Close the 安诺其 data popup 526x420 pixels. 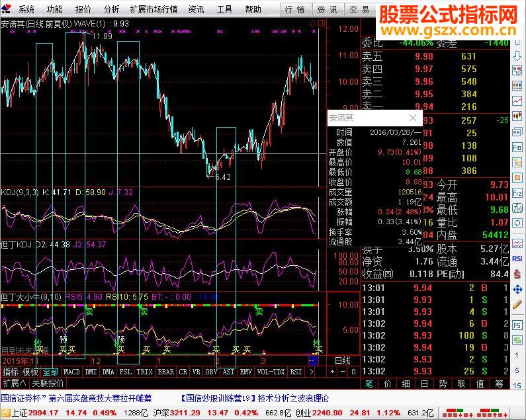tap(413, 118)
